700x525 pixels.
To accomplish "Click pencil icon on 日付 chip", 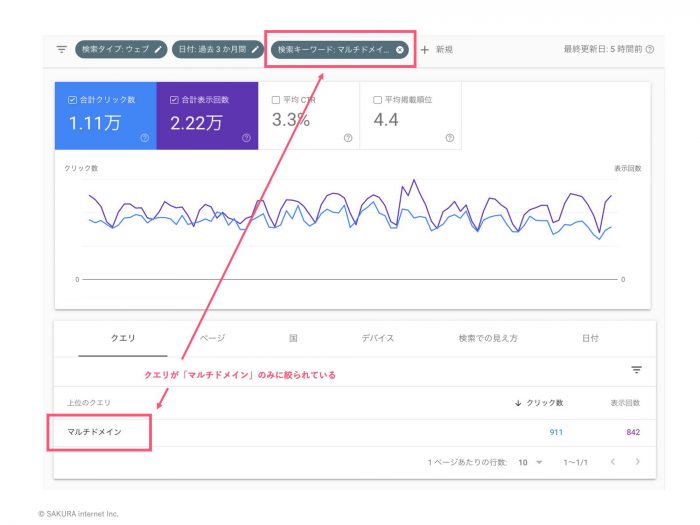I will point(255,50).
